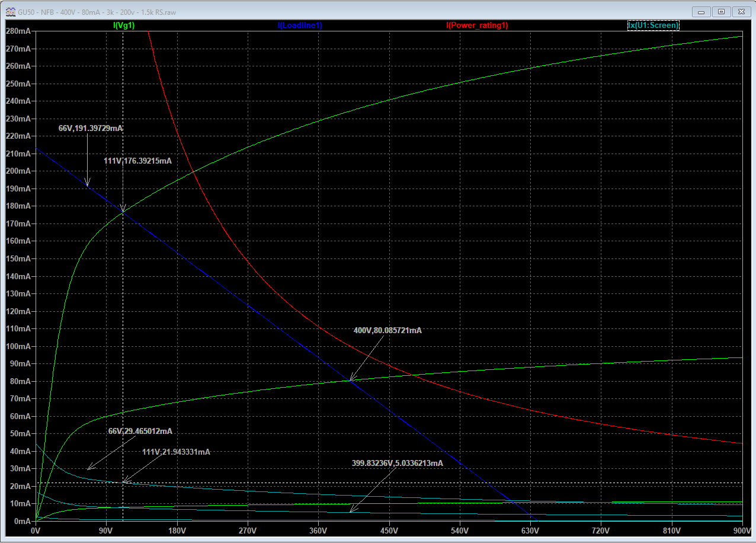Image resolution: width=756 pixels, height=543 pixels.
Task: Click the 0V origin label on horizontal axis
Action: (36, 530)
